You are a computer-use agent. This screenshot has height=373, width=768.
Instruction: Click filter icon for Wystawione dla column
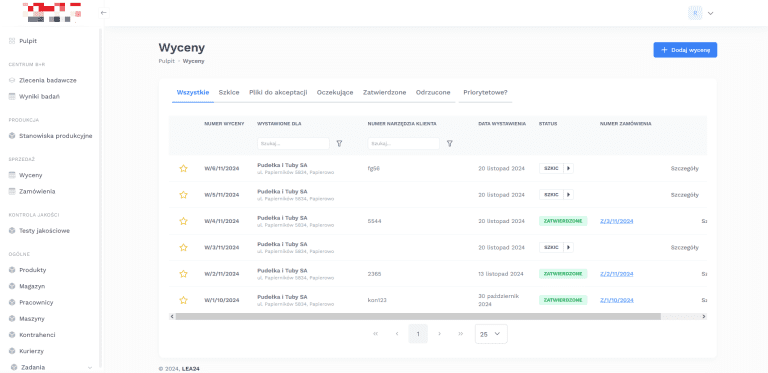tap(339, 143)
